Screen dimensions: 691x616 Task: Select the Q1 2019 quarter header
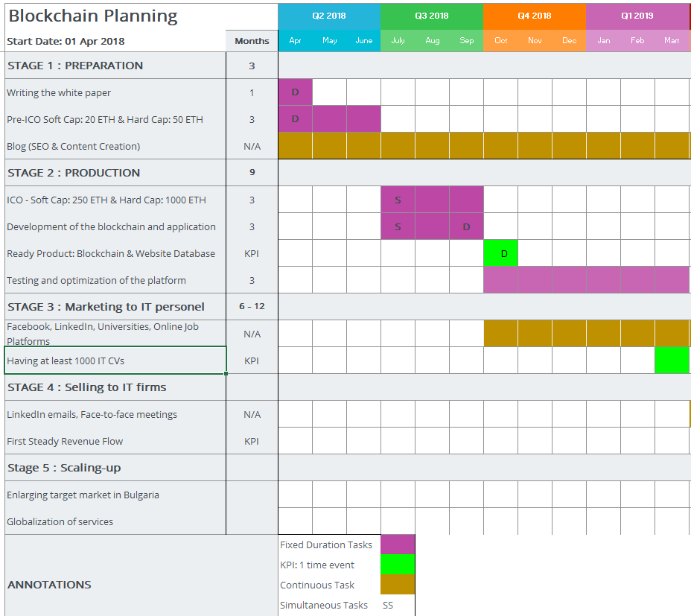pos(638,15)
